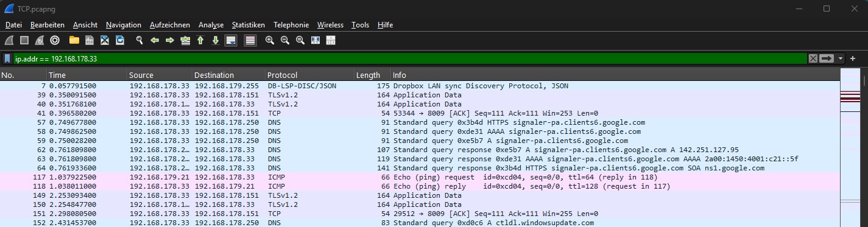
Task: Reload this capture file icon
Action: tap(120, 40)
